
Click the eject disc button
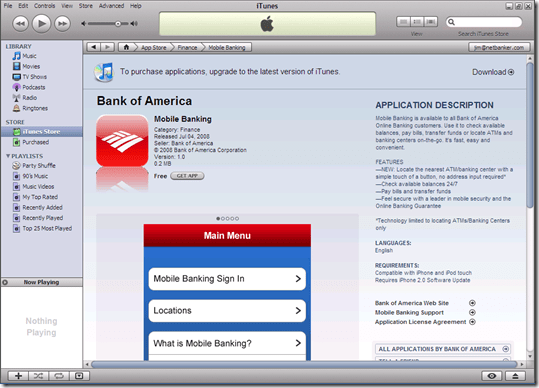(515, 376)
